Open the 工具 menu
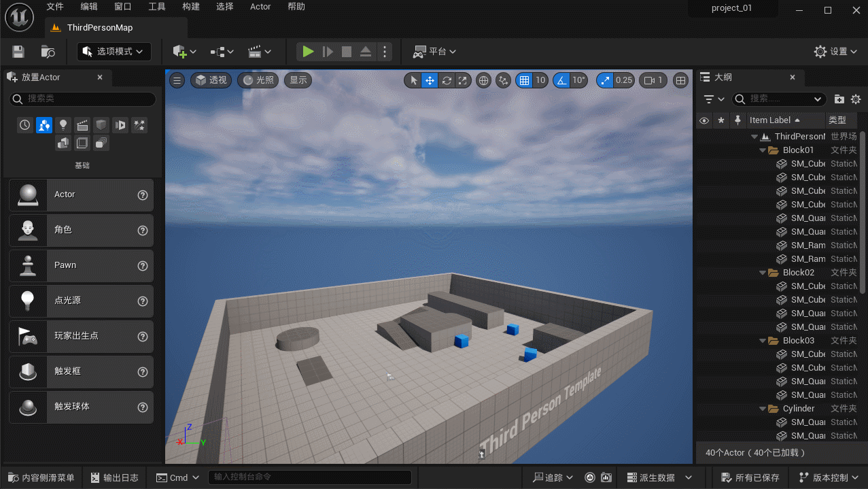 (x=157, y=7)
